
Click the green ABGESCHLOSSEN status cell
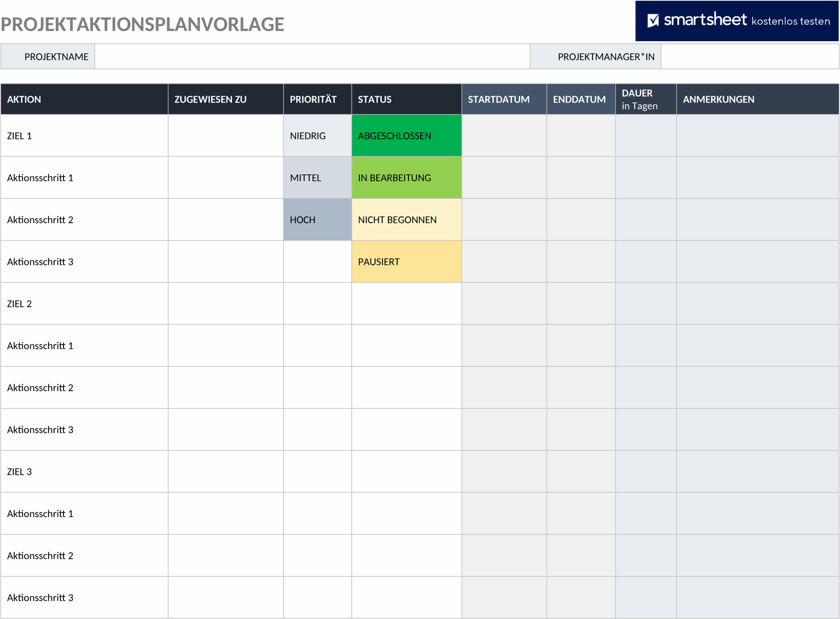(407, 136)
